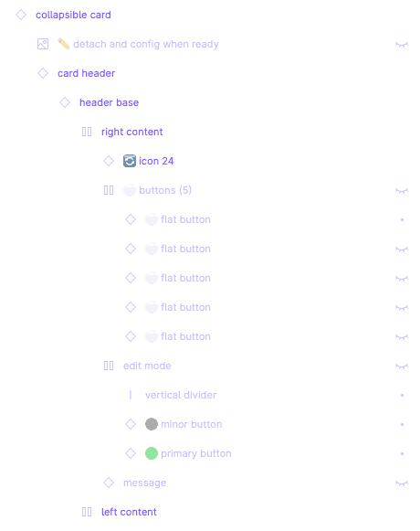Show the hidden buttons (5) layer
Screen dimensions: 420x531
click(x=402, y=191)
